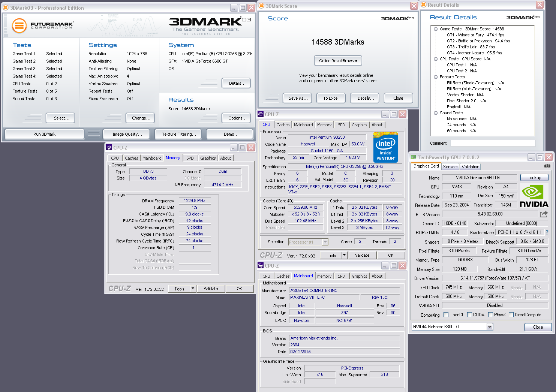Click Validate button in CPU-Z Memory window
Image resolution: width=556 pixels, height=392 pixels.
click(x=211, y=289)
